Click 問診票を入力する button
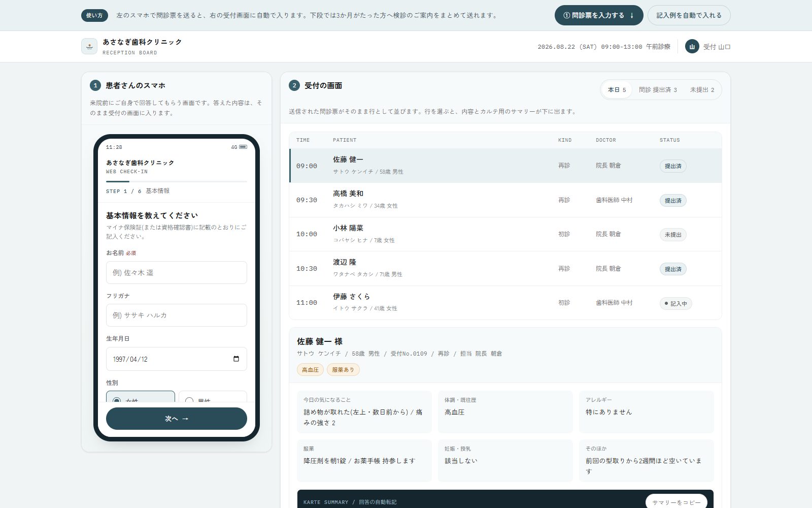 599,15
